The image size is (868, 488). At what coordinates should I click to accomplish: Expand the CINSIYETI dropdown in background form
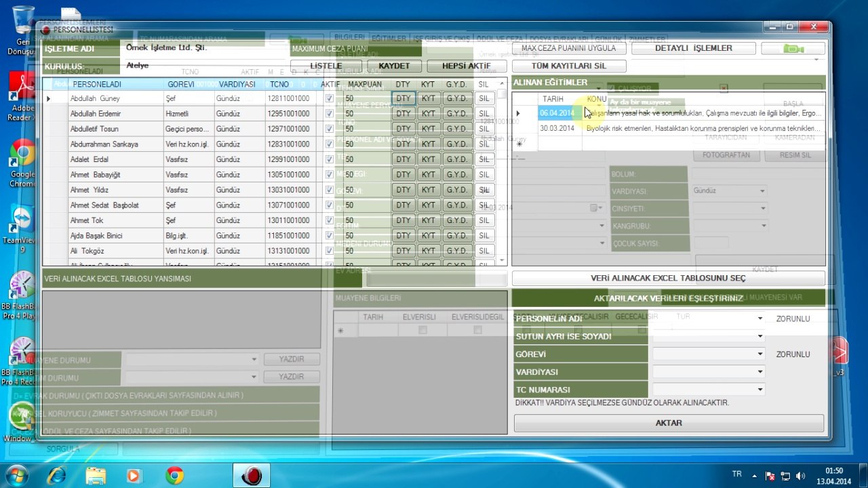click(x=763, y=209)
